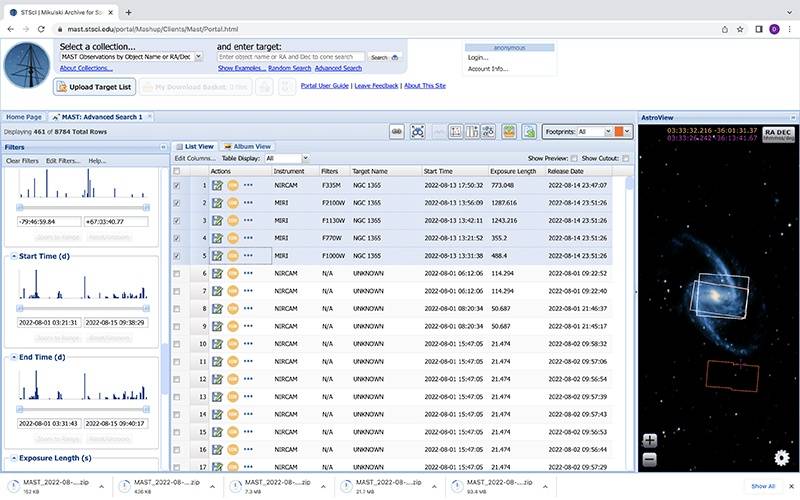Open the Portal User Guide link
This screenshot has height=500, width=800.
click(324, 86)
